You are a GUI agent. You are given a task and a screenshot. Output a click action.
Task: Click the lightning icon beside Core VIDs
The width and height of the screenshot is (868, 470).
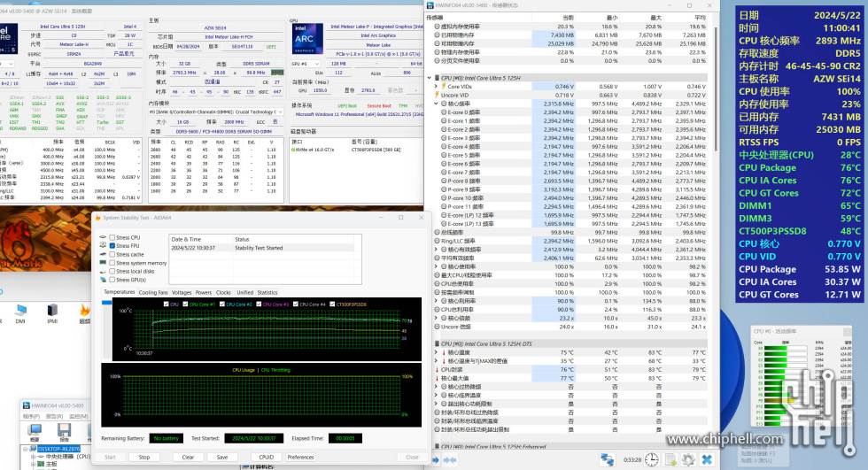[x=444, y=86]
